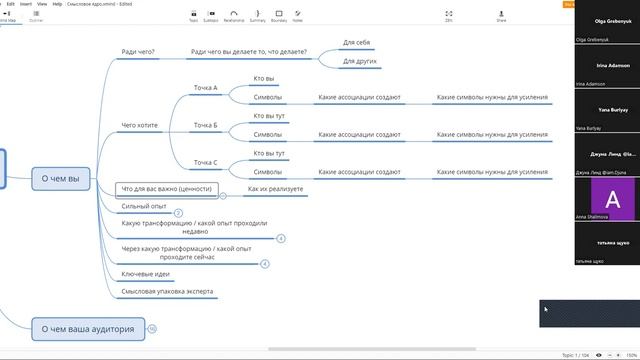
Task: Select 'Через какую трансформацию / какой опыт проходите сейчас'
Action: pyautogui.click(x=187, y=253)
